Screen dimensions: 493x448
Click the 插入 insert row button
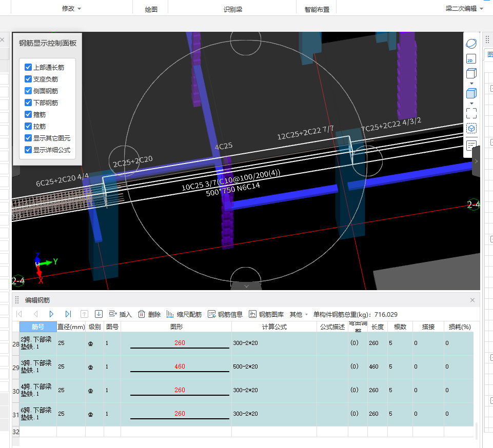[120, 314]
